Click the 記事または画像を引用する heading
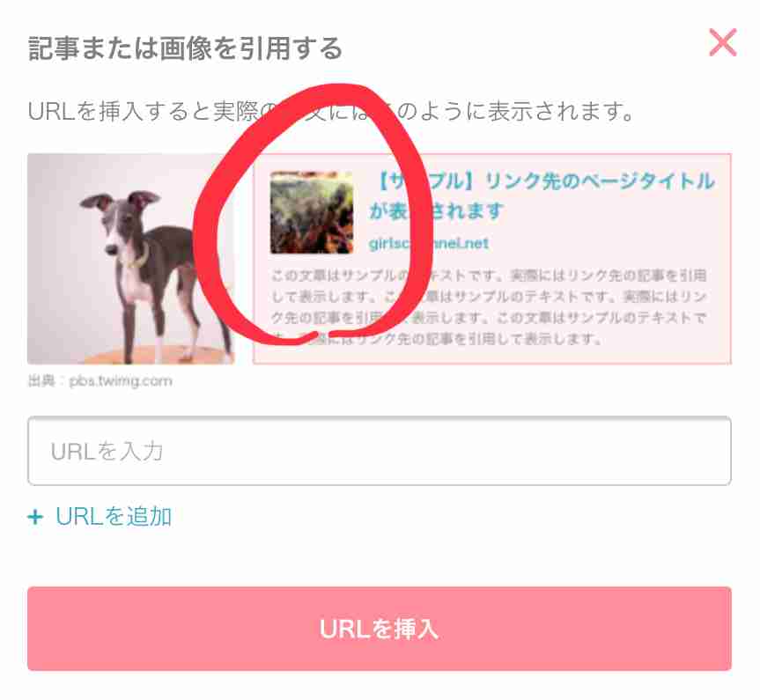Viewport: 760px width, 700px height. 185,48
